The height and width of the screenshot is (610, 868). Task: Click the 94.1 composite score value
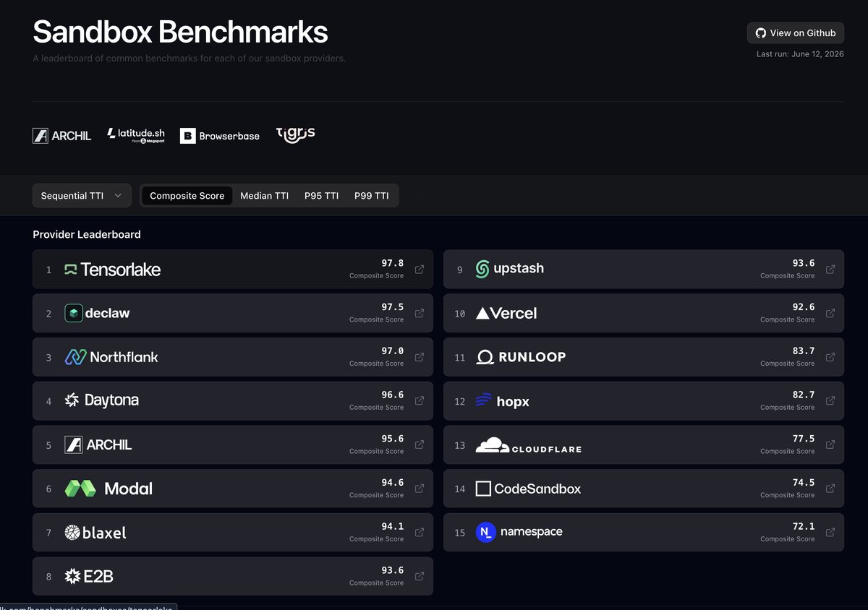pyautogui.click(x=393, y=527)
